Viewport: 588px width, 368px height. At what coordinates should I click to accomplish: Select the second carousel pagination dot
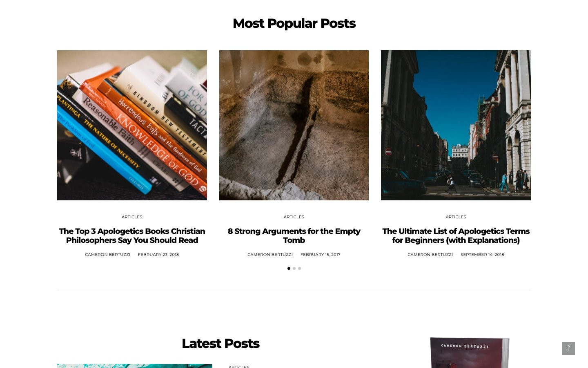(x=294, y=269)
